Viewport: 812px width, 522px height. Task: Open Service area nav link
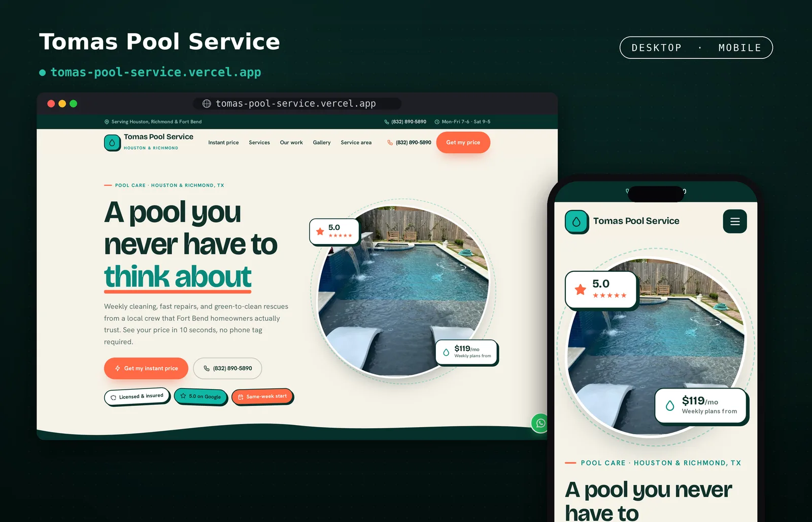(x=356, y=143)
